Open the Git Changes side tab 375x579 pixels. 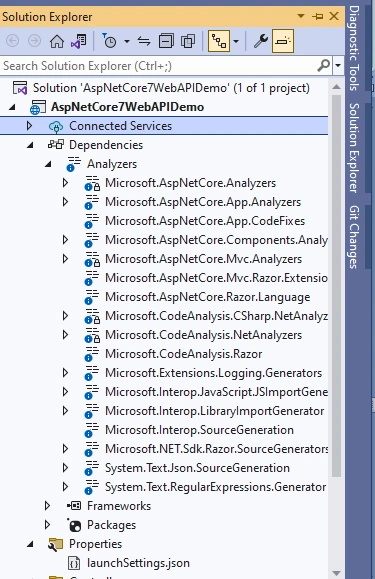(x=354, y=237)
